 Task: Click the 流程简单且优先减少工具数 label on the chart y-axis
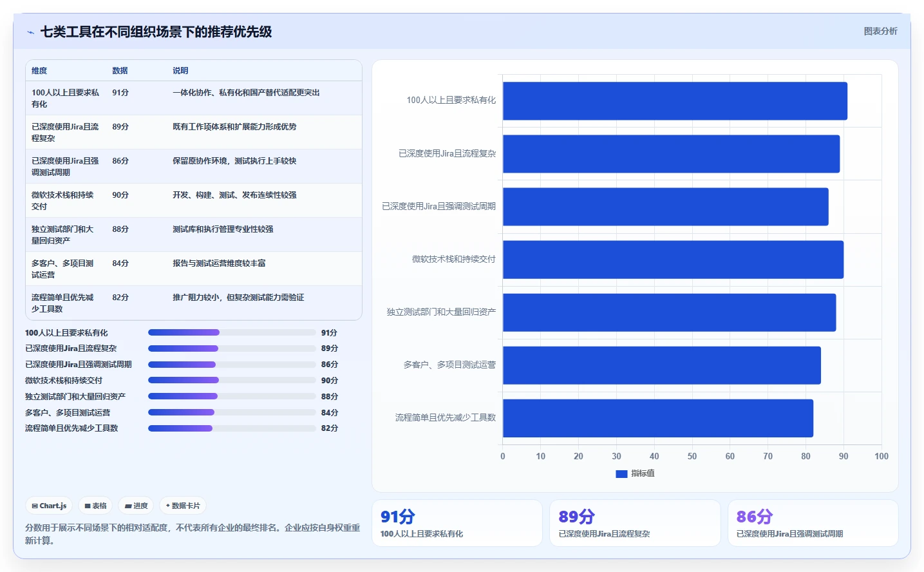point(446,417)
